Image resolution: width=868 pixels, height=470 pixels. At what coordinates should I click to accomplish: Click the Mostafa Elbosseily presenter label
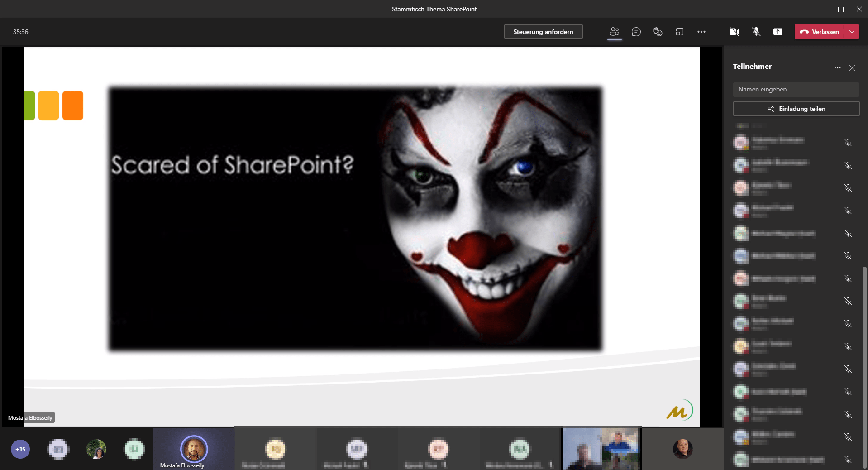tap(30, 417)
